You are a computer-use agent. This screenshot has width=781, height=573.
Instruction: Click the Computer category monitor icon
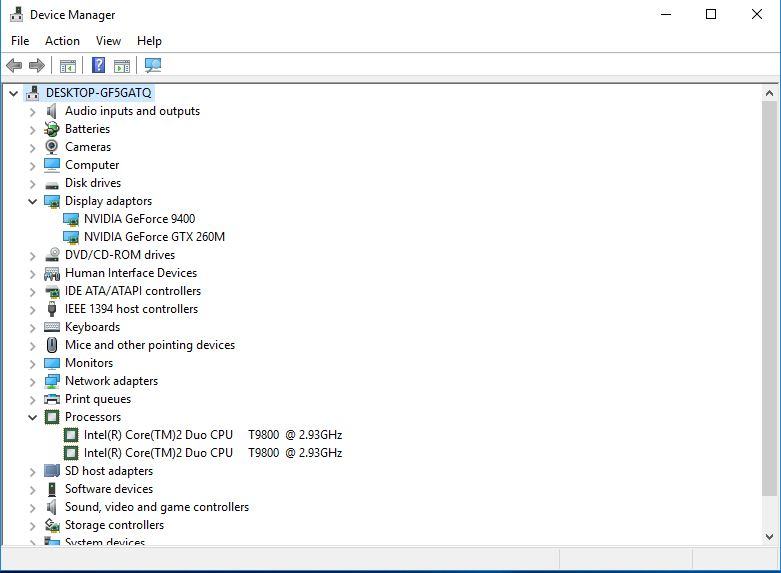pos(52,165)
